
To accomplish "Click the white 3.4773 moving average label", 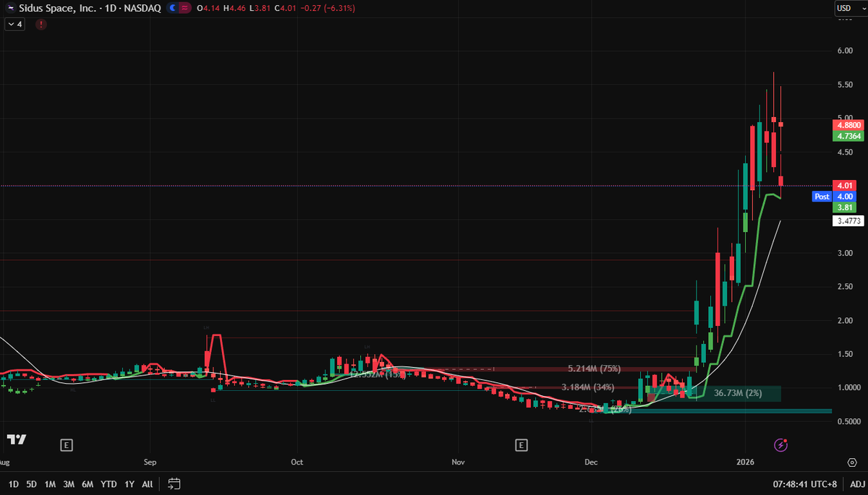I will [848, 221].
